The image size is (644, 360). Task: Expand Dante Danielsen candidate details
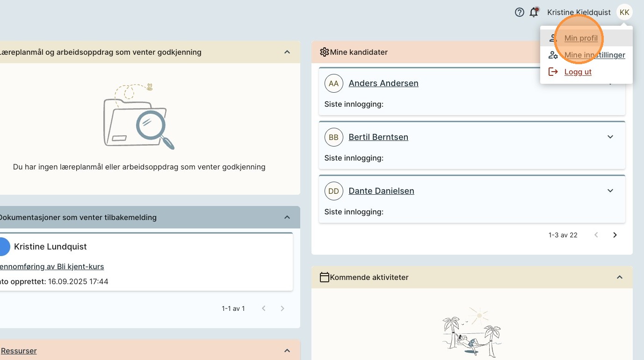[x=610, y=191]
